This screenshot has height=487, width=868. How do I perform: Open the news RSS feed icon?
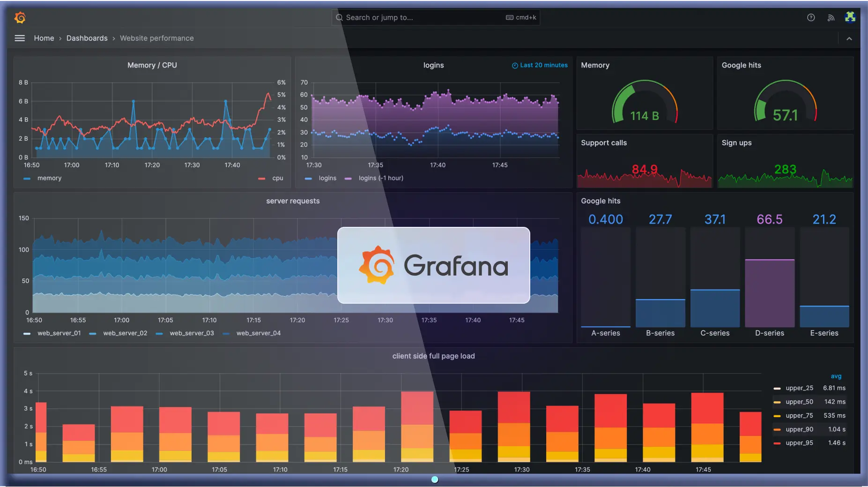click(831, 18)
